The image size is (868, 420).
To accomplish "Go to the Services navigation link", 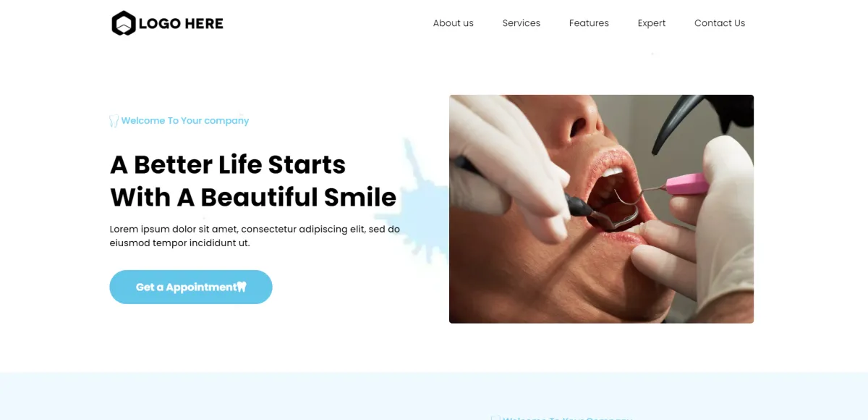I will tap(522, 23).
